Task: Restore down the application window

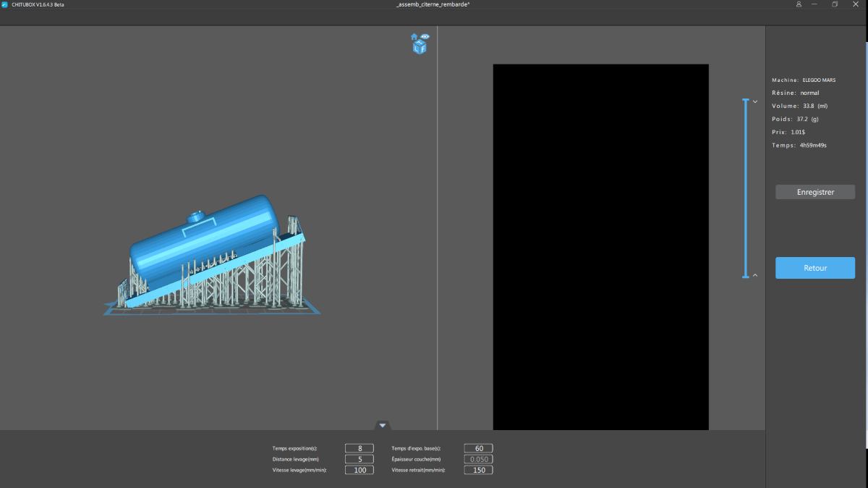Action: pos(835,4)
